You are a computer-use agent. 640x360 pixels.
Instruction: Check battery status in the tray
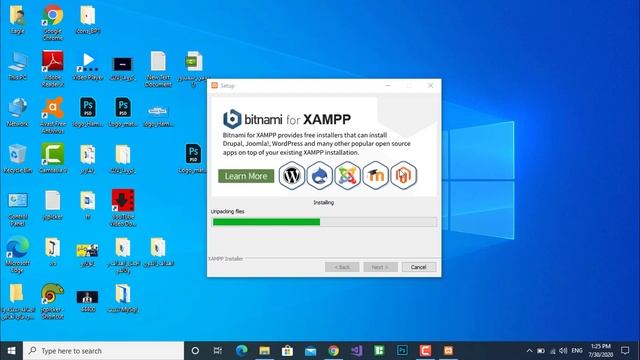pyautogui.click(x=541, y=351)
